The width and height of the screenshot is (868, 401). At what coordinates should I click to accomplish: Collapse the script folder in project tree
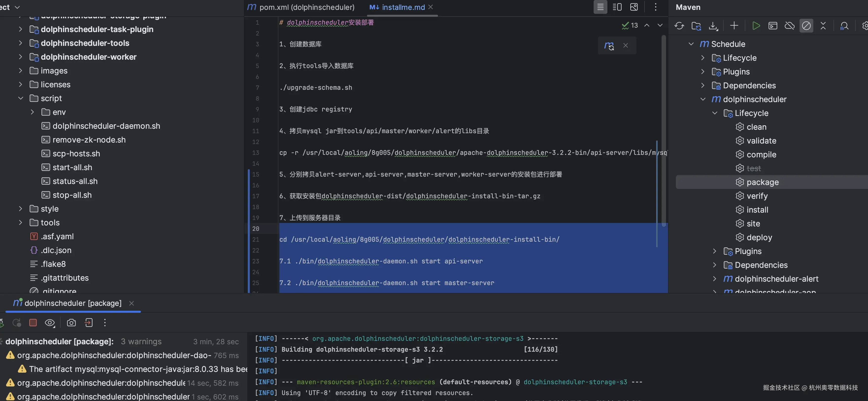click(x=20, y=98)
